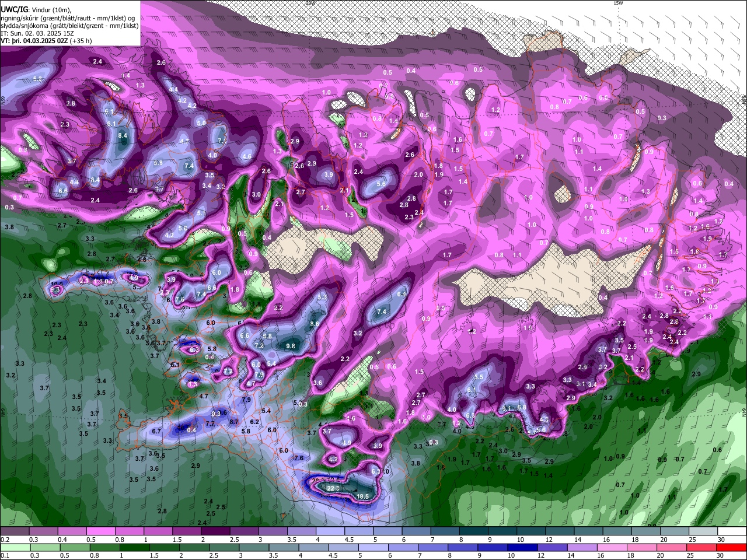Click the '20W' longitude label
The height and width of the screenshot is (560, 747).
click(310, 3)
